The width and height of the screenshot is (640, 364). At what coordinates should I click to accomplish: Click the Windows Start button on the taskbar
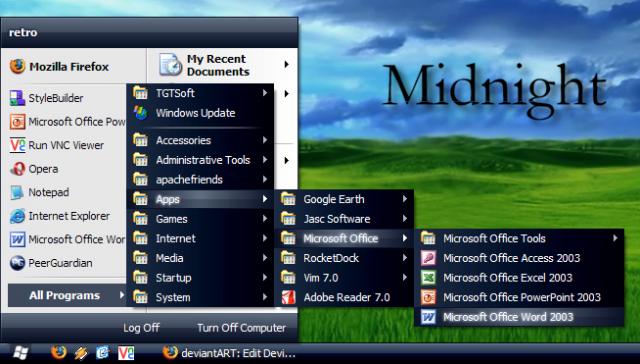[x=21, y=353]
